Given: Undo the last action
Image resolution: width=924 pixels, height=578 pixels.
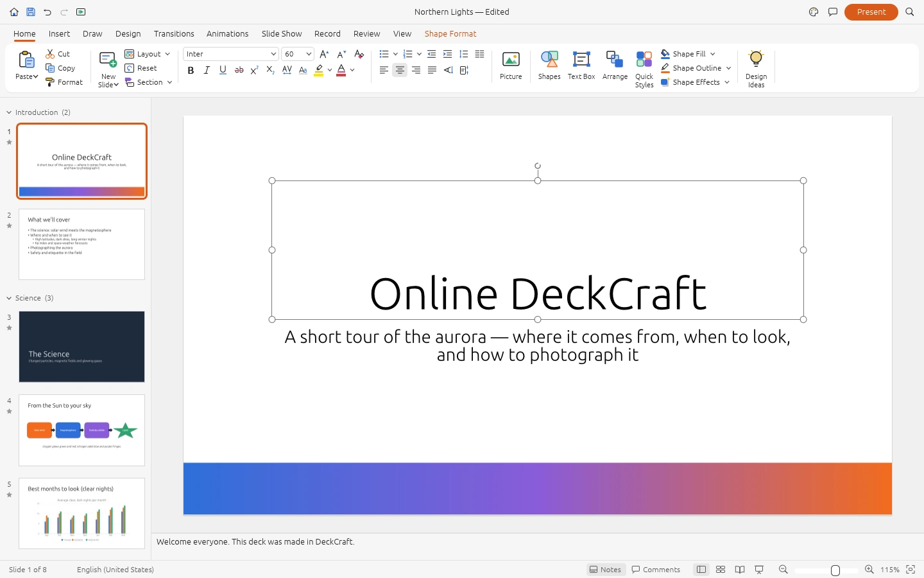Looking at the screenshot, I should tap(47, 12).
